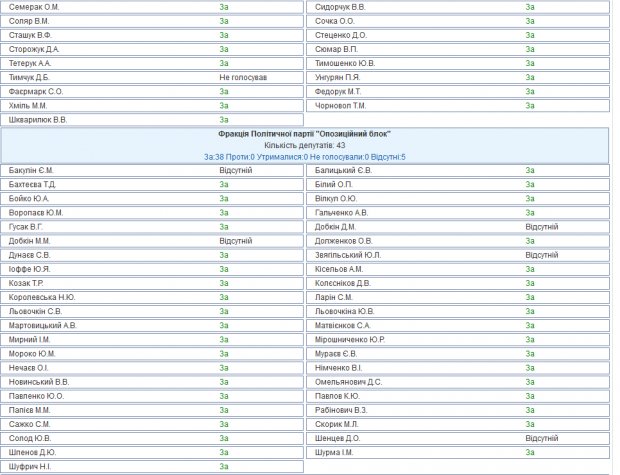Click "Відсутній" status beside Звягільський Ю.Л.

(542, 255)
